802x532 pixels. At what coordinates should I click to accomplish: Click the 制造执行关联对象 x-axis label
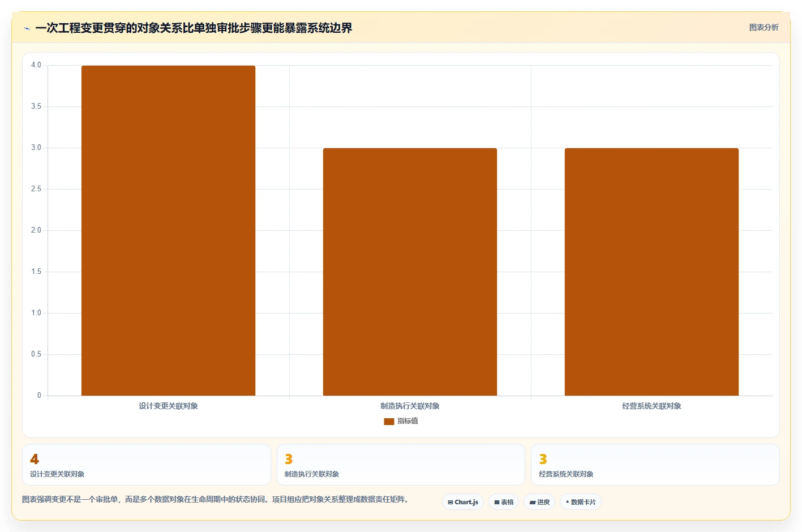(x=410, y=406)
